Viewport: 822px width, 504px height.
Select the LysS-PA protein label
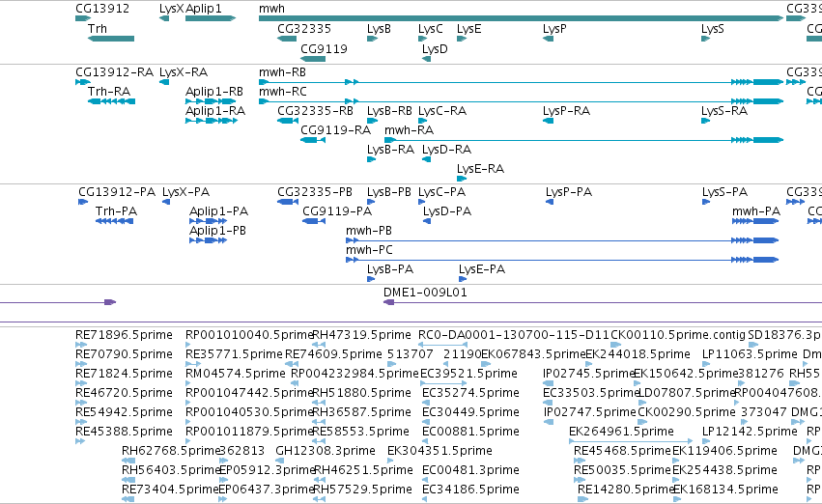(x=725, y=192)
